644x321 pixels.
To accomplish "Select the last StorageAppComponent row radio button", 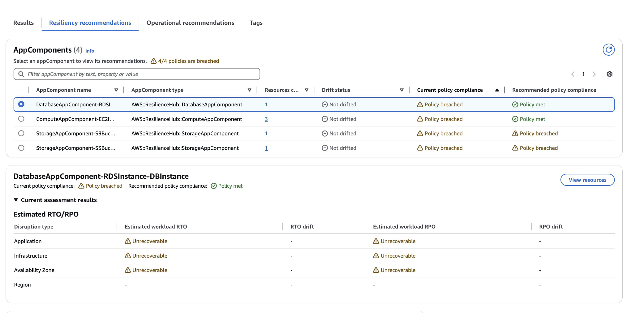I will tap(21, 148).
